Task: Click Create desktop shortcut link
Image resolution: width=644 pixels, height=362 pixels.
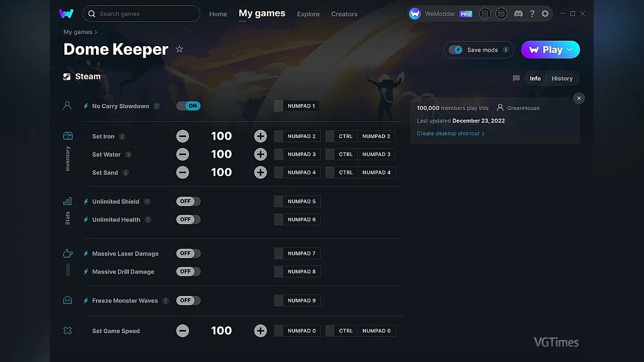Action: click(451, 134)
